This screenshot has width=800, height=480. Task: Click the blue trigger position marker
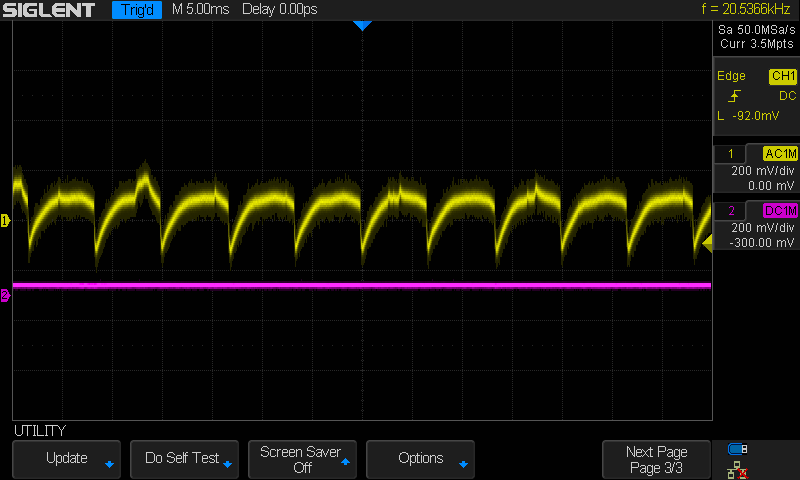point(362,26)
